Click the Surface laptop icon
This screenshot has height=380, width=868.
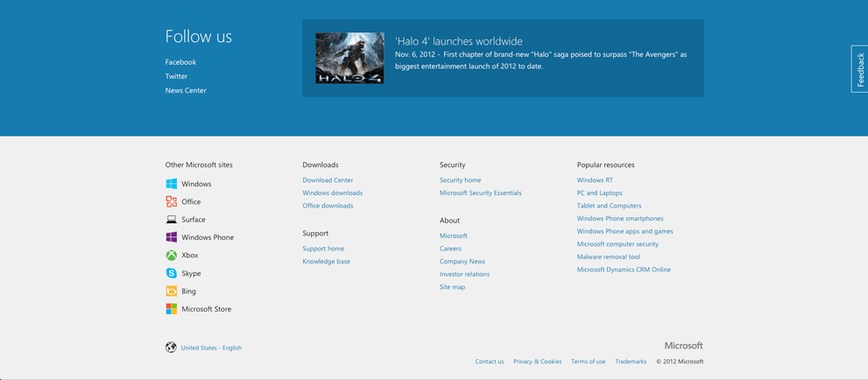[171, 220]
